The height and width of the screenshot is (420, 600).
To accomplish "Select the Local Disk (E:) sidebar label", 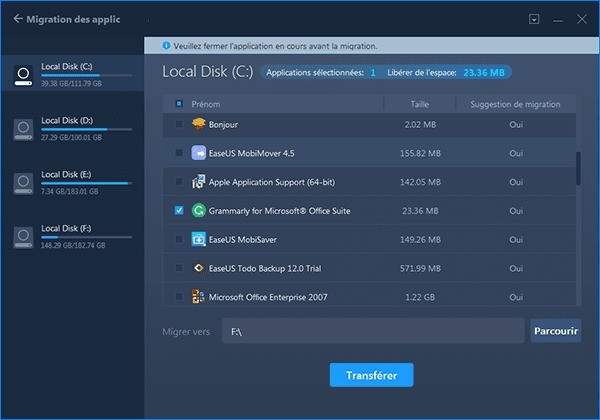I will 66,174.
